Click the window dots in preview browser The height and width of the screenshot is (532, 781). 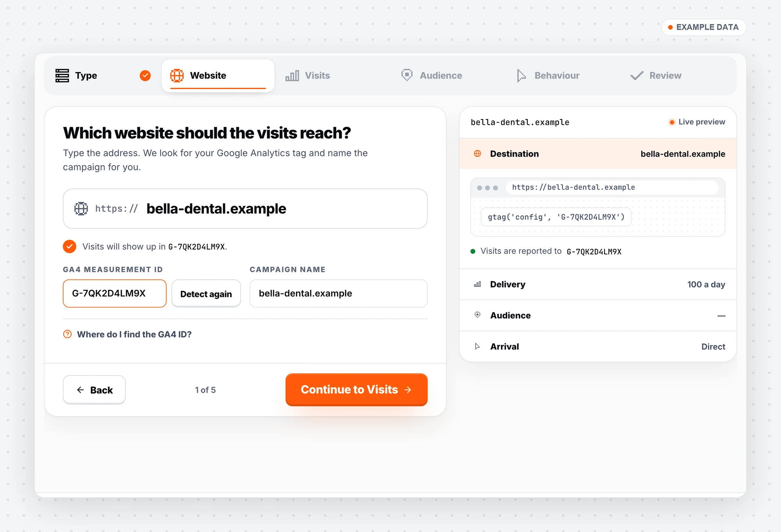[x=487, y=188]
